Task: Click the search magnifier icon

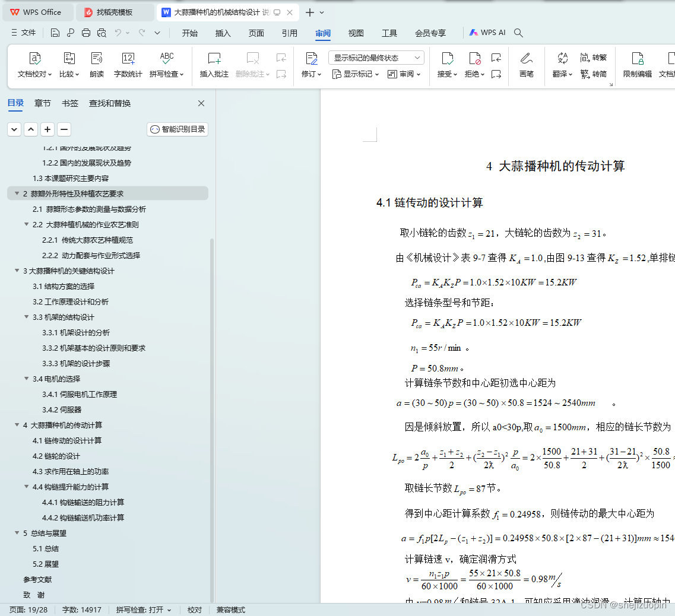Action: tap(518, 33)
